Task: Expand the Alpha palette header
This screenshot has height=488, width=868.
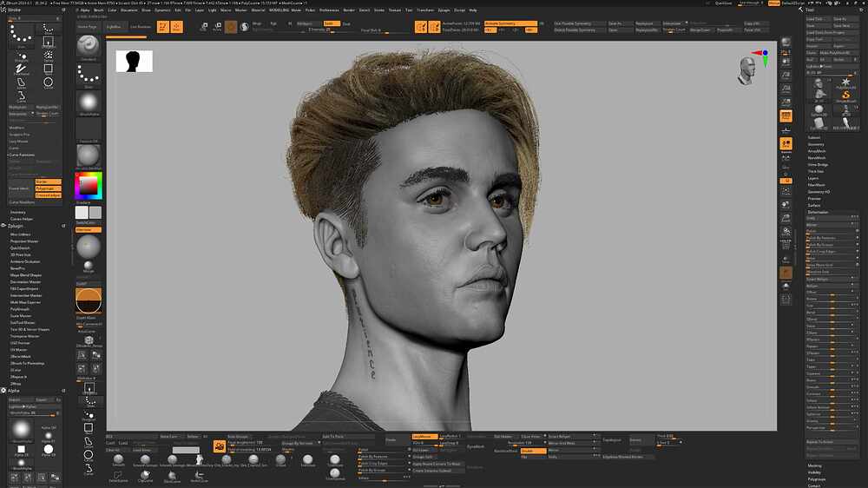Action: tap(13, 391)
